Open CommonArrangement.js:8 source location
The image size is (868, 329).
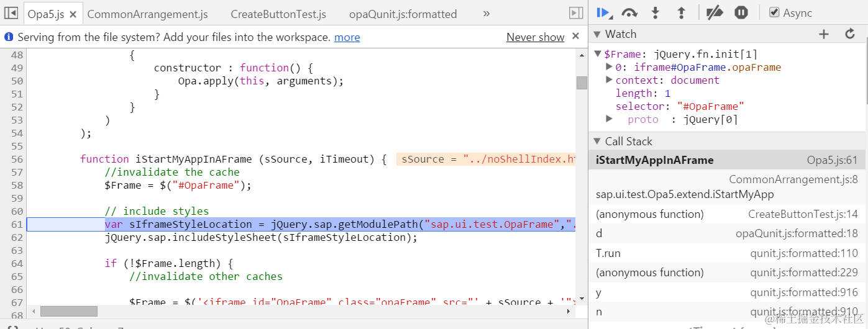[x=793, y=179]
